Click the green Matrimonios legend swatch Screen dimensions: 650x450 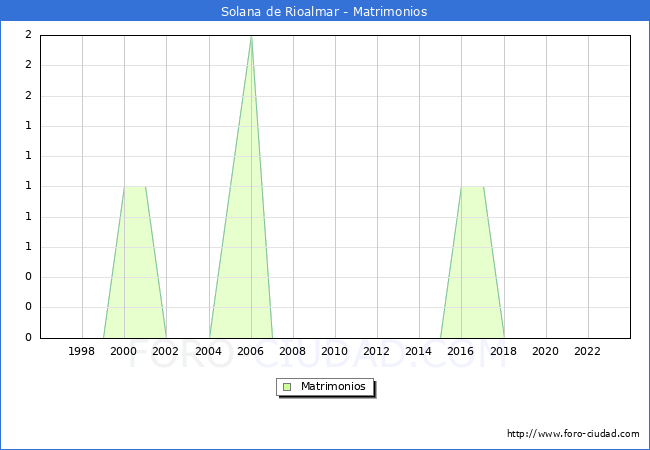click(x=287, y=387)
